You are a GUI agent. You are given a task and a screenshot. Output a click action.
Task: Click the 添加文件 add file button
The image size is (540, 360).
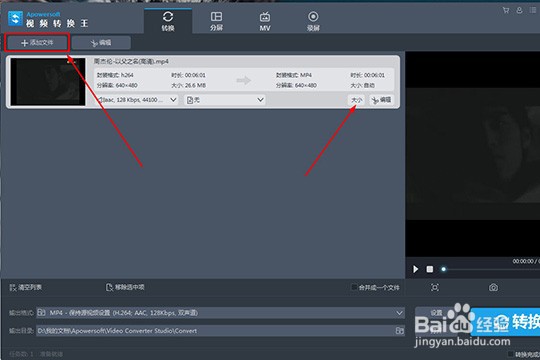click(x=37, y=43)
